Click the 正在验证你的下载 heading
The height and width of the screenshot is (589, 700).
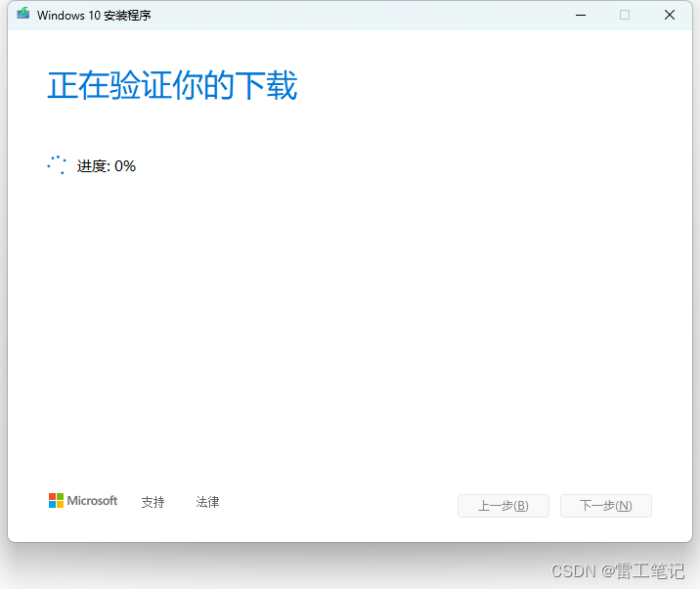172,85
